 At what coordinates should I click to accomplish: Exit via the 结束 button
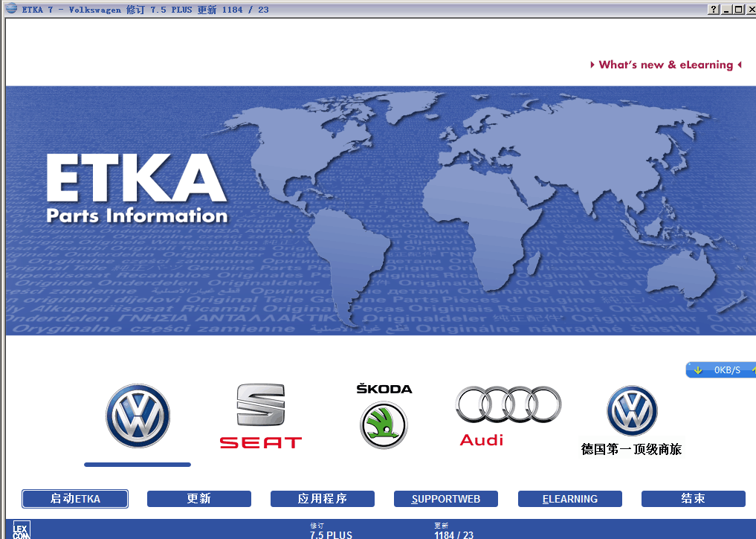694,499
